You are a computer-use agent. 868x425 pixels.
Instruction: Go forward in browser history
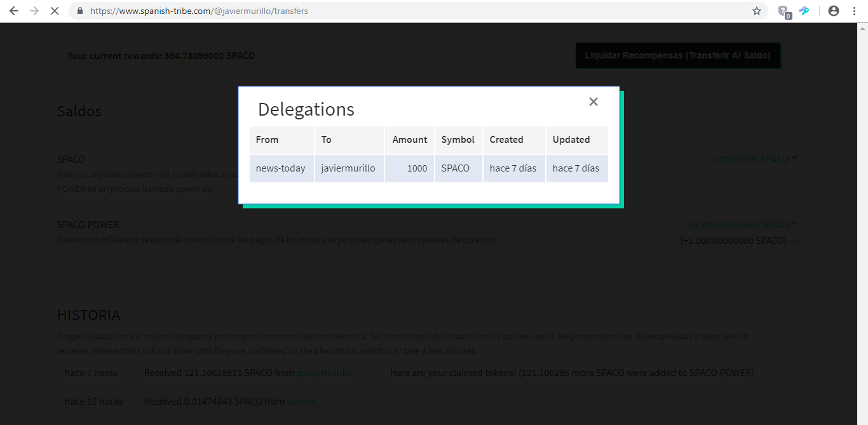[34, 11]
